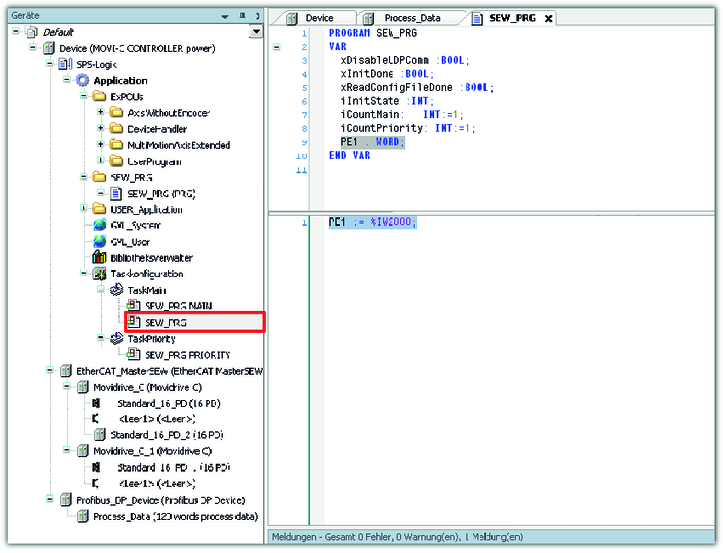The image size is (723, 553).
Task: Collapse the VAR block in declaration editor
Action: pos(277,46)
